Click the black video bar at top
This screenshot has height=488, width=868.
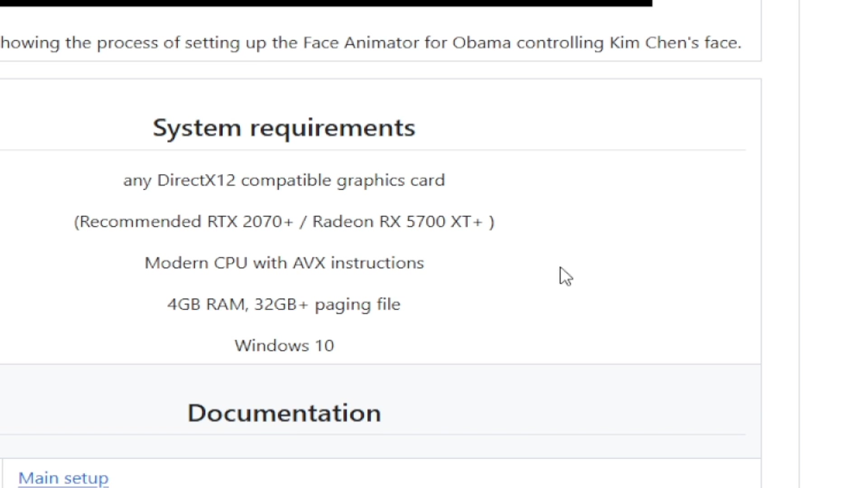pos(325,3)
